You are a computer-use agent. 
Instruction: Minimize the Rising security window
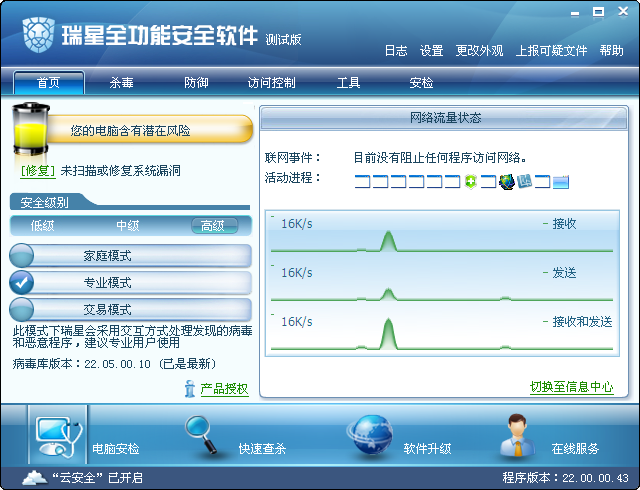pos(575,13)
